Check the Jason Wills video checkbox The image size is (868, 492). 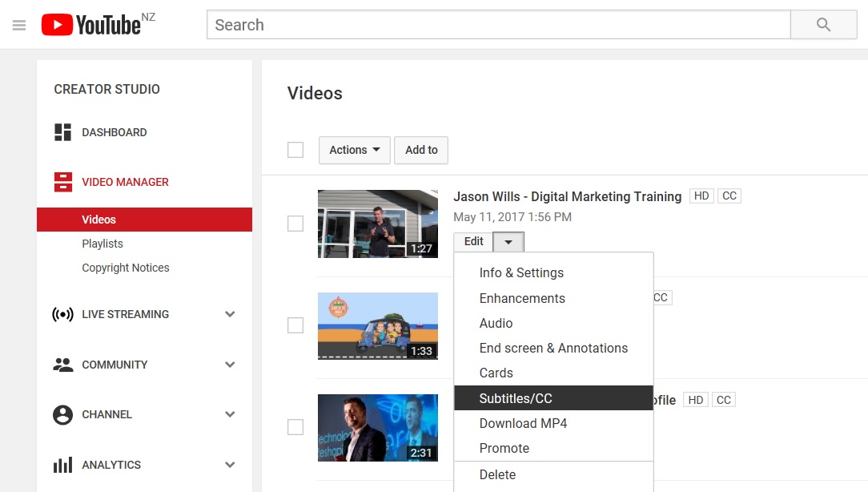pos(295,224)
